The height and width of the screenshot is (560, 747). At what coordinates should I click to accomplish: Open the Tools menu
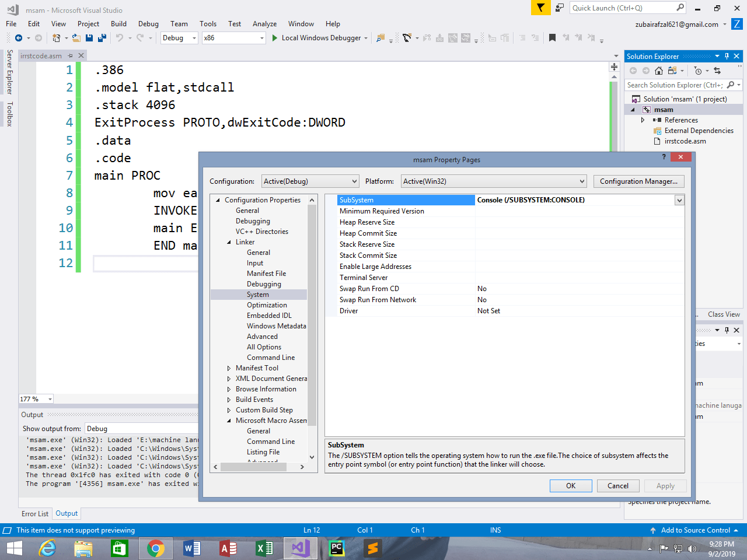(208, 24)
